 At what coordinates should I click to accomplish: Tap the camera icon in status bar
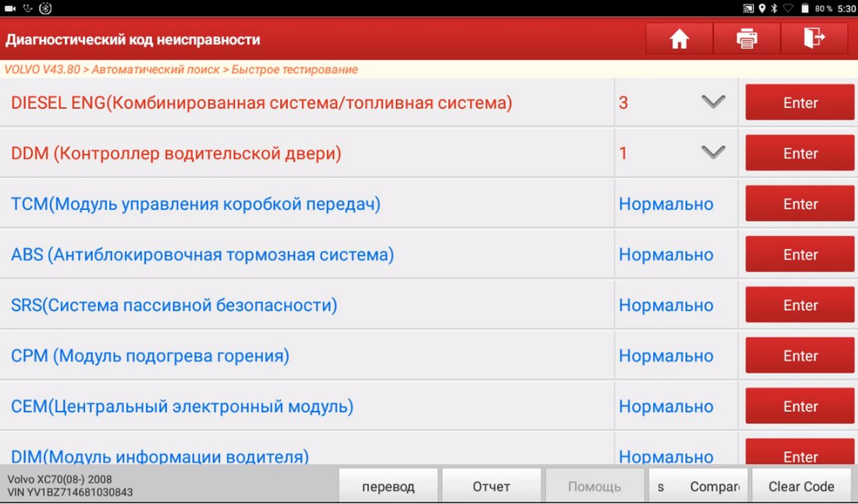pos(10,9)
